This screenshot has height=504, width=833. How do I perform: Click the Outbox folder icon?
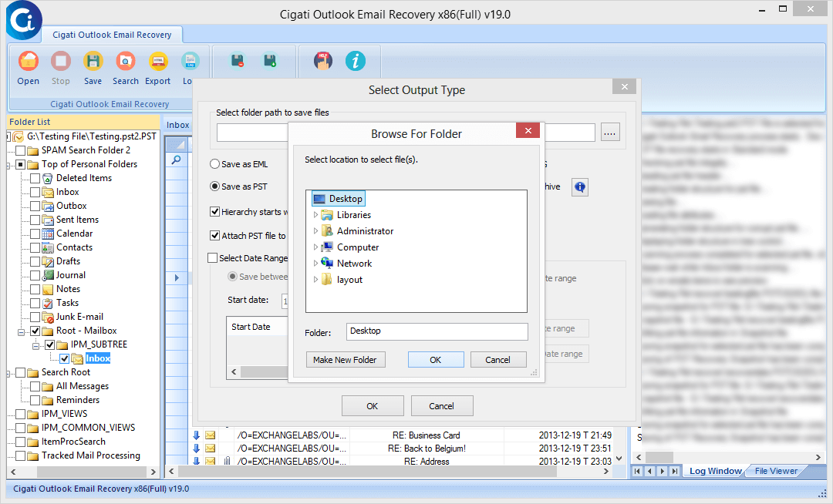pos(48,206)
